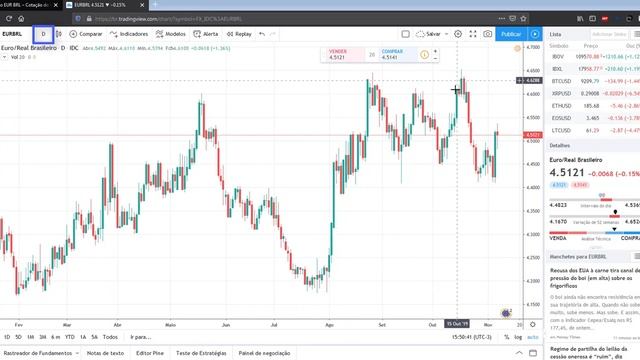The height and width of the screenshot is (360, 640).
Task: Open the timezone 15:50:41 (UTC-3) selector
Action: (472, 337)
